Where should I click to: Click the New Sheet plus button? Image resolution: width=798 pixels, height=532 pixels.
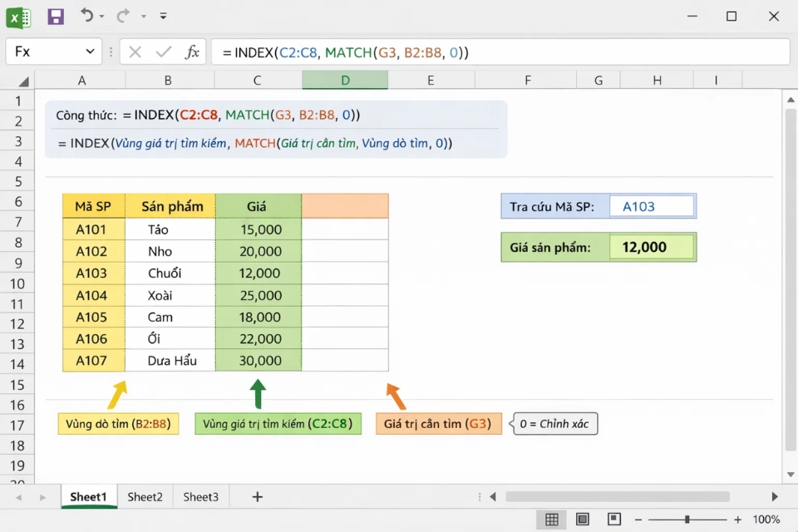tap(256, 496)
